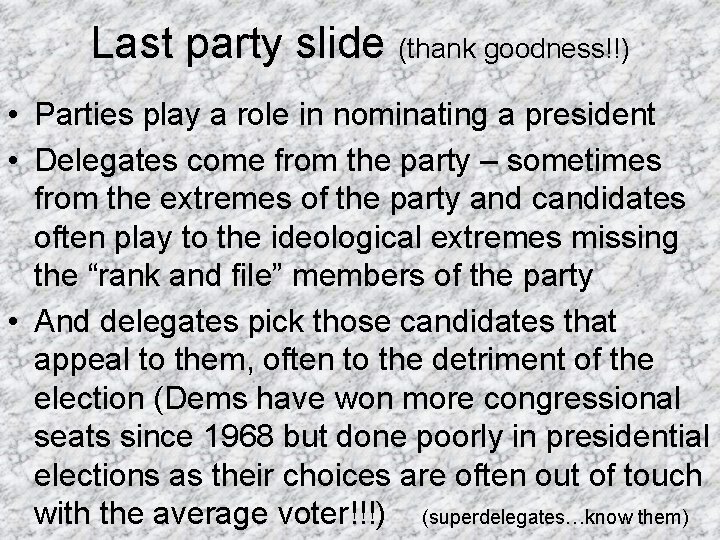
Task: Click the word "presidential" near the right edge
Action: (x=627, y=438)
